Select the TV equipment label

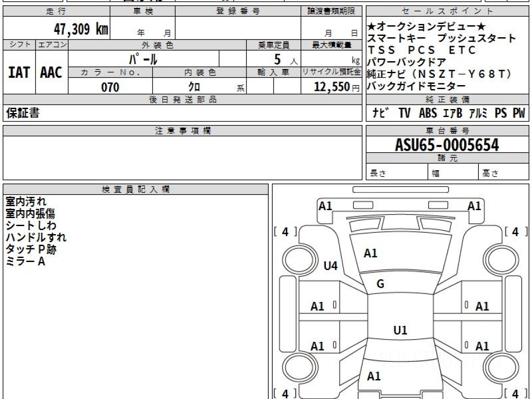click(404, 113)
